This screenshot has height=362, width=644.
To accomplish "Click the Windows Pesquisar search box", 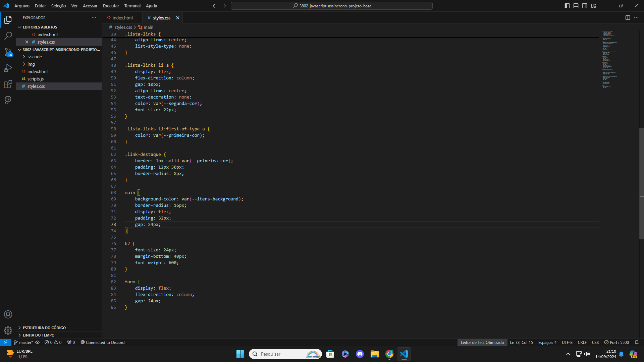I will pos(285,354).
